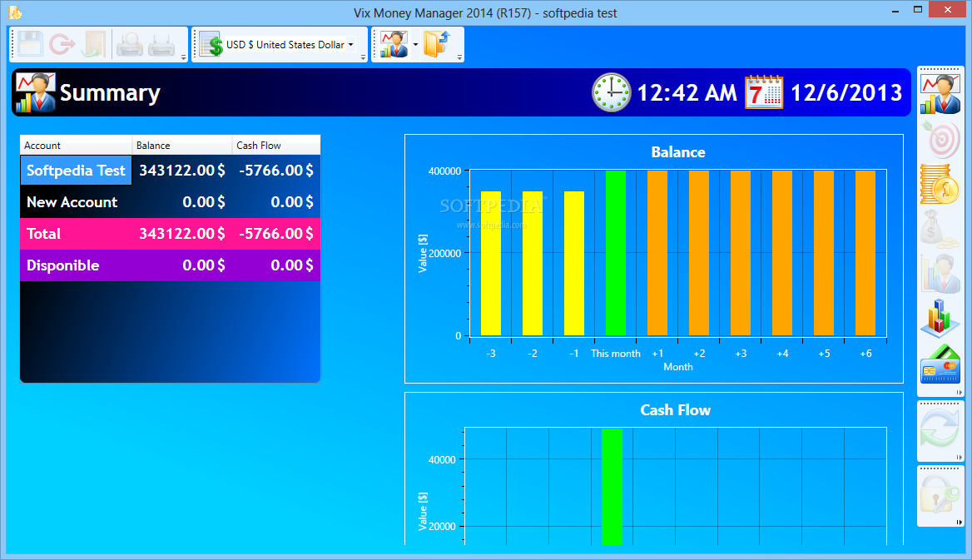Click Softpedia Test cash flow -5766.00 $
The width and height of the screenshot is (972, 560).
[275, 171]
